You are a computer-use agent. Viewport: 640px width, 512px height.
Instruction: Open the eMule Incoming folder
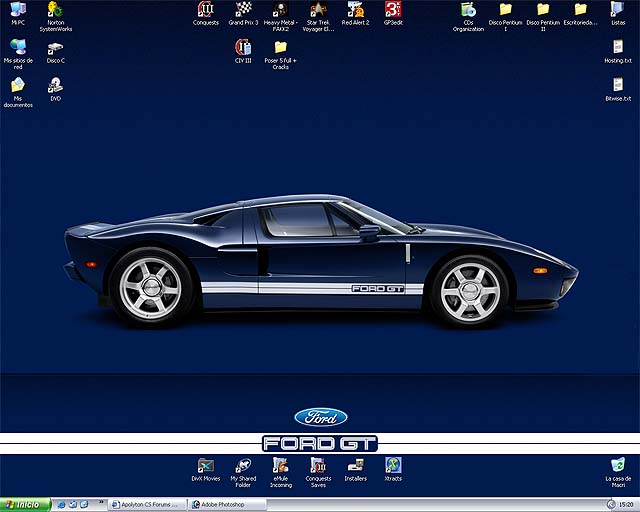click(x=281, y=465)
